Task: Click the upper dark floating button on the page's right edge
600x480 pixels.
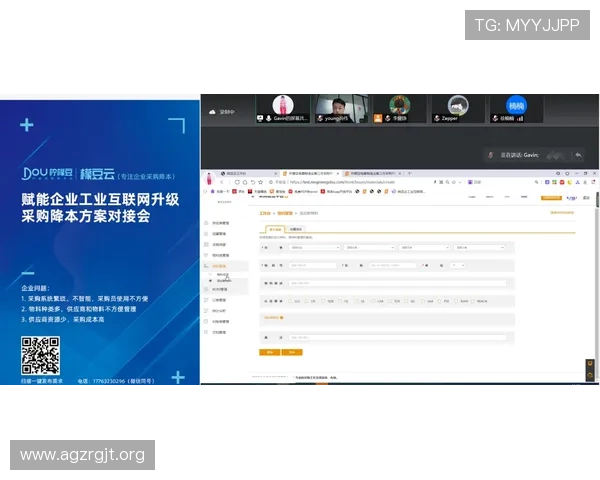Action: point(590,364)
